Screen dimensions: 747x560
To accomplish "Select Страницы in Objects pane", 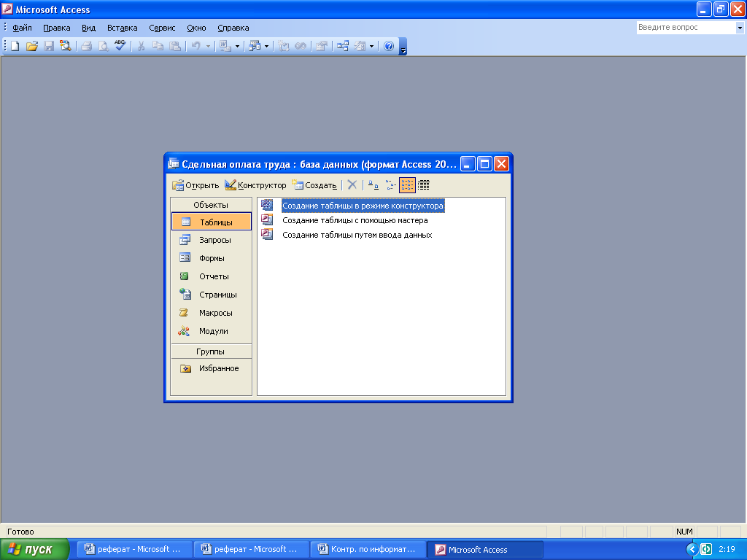I will pyautogui.click(x=211, y=295).
